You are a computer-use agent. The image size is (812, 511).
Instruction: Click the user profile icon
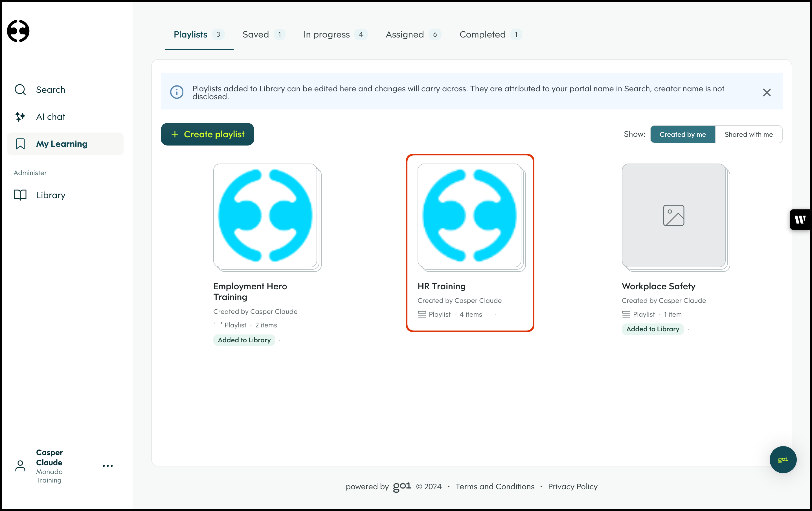pyautogui.click(x=20, y=466)
